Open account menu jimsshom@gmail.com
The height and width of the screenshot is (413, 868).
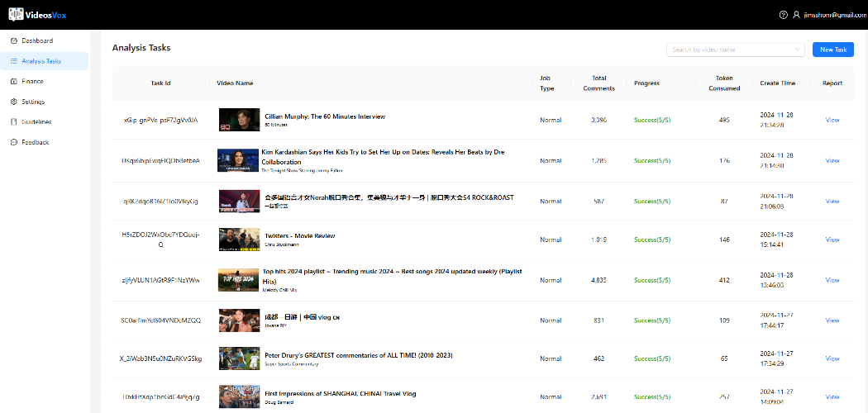tap(835, 15)
